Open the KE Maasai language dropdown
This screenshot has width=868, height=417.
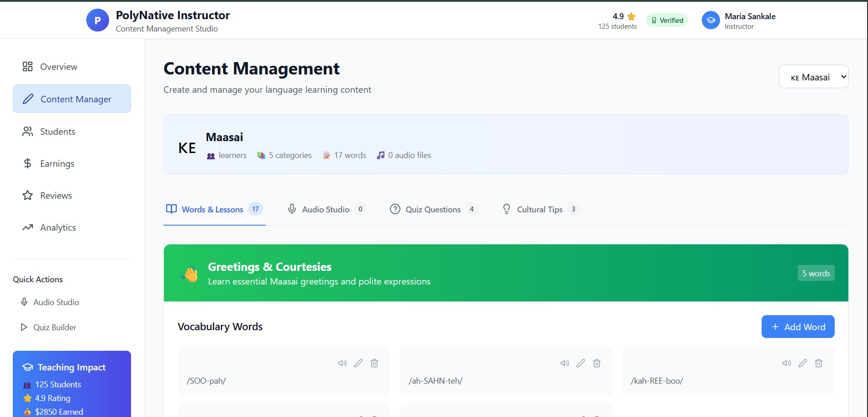(x=814, y=77)
